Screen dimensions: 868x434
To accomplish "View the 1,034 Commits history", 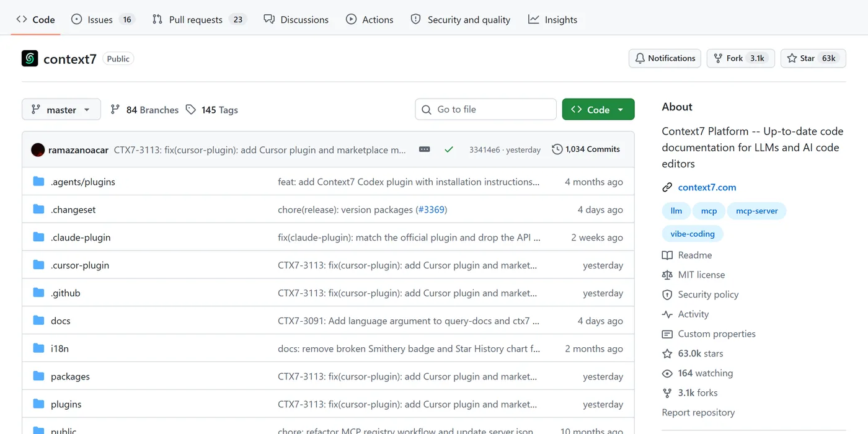I will (586, 149).
